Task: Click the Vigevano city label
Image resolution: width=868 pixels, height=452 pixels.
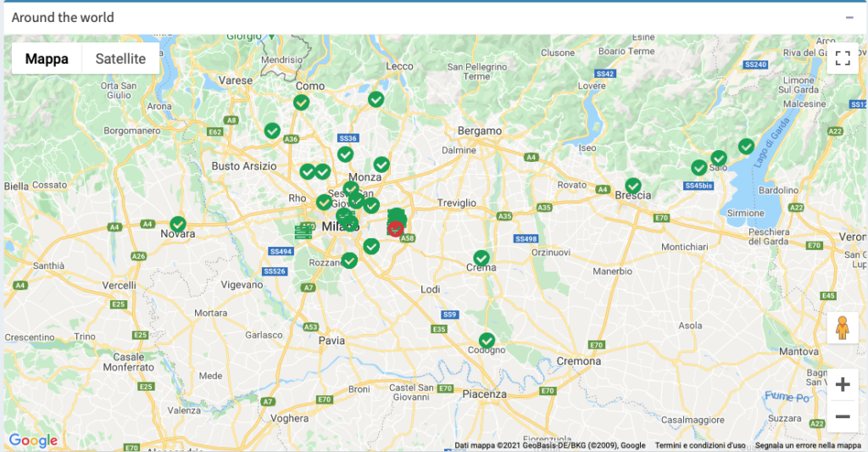Action: click(x=242, y=285)
